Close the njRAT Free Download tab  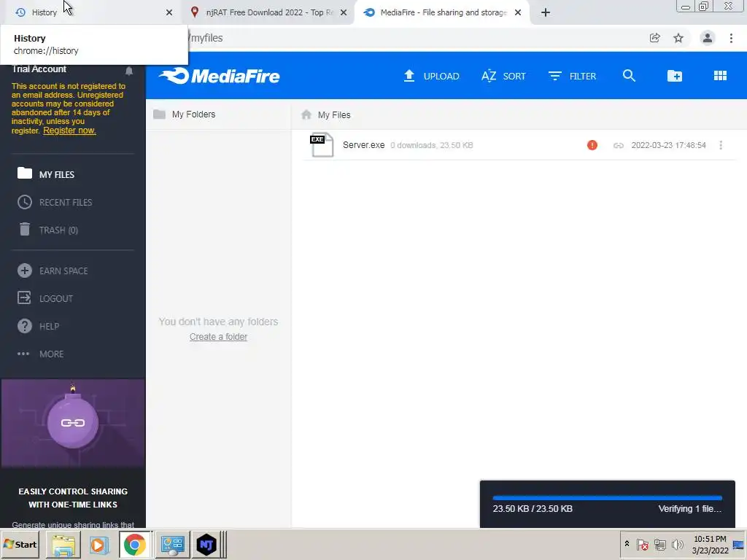pos(344,12)
